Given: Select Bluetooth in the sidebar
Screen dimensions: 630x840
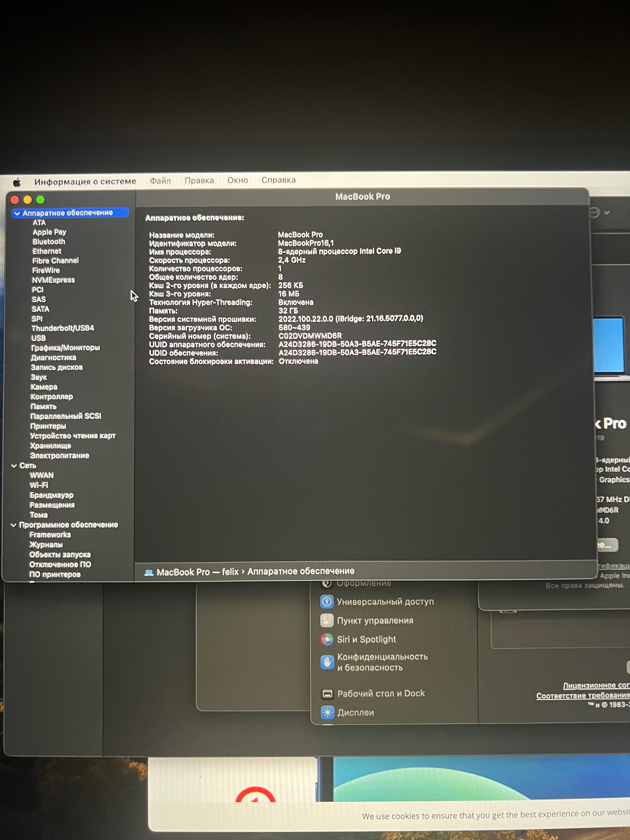Looking at the screenshot, I should pos(49,242).
